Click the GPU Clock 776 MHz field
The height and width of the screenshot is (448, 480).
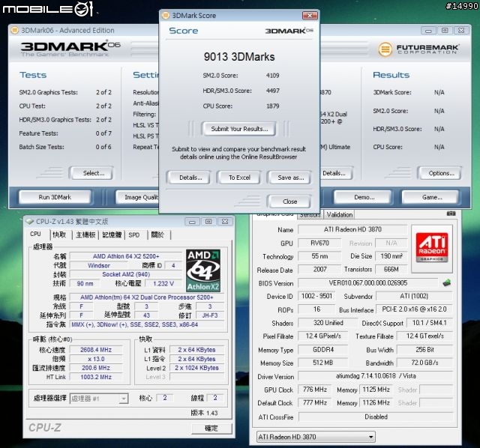315,390
